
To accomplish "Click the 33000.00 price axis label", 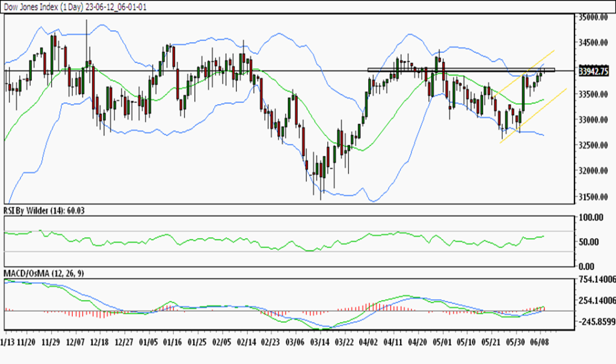I will click(593, 120).
